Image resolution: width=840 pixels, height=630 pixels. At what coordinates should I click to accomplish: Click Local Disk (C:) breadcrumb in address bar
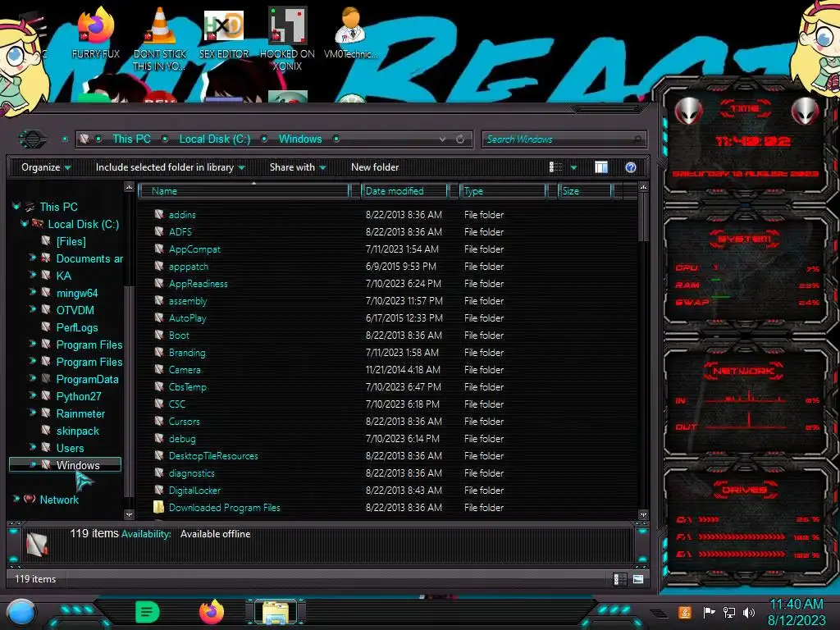point(214,139)
